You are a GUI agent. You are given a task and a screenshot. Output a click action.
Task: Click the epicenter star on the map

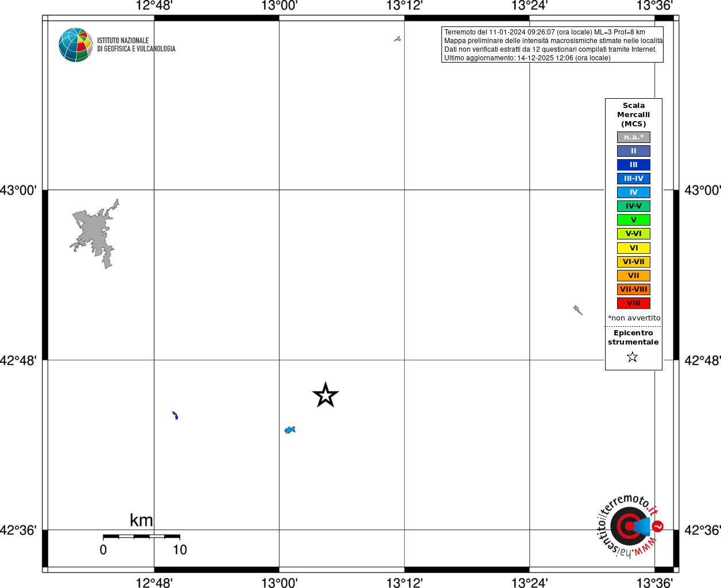(325, 395)
